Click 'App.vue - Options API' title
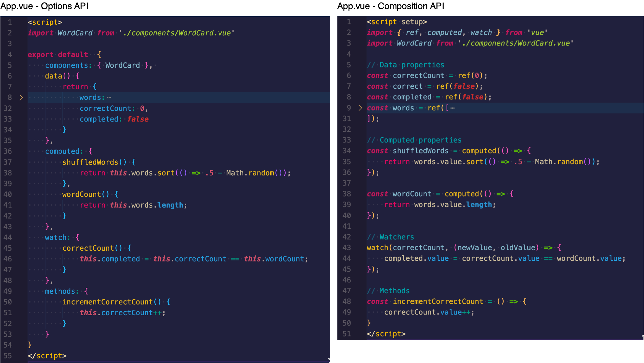 [44, 6]
